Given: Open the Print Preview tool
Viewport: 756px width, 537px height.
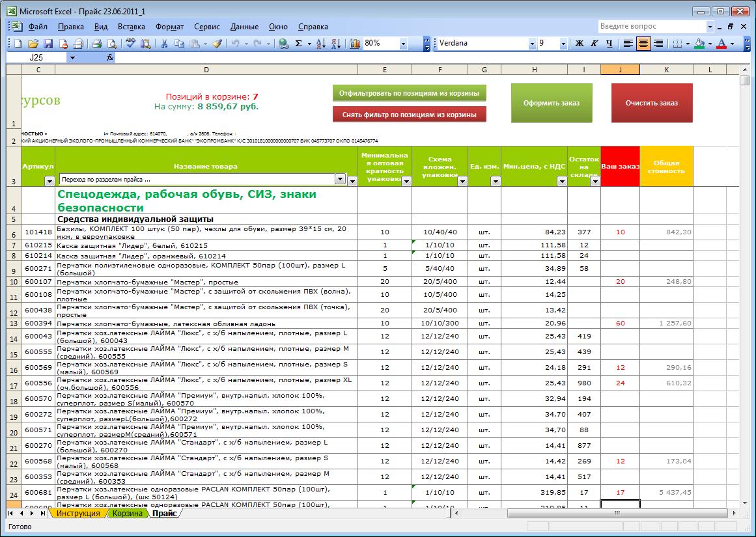Looking at the screenshot, I should point(112,44).
